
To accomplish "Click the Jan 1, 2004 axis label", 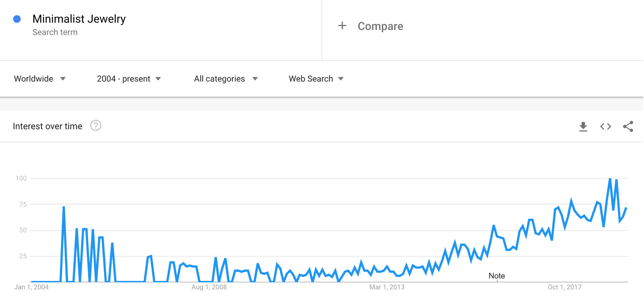I will pos(32,287).
